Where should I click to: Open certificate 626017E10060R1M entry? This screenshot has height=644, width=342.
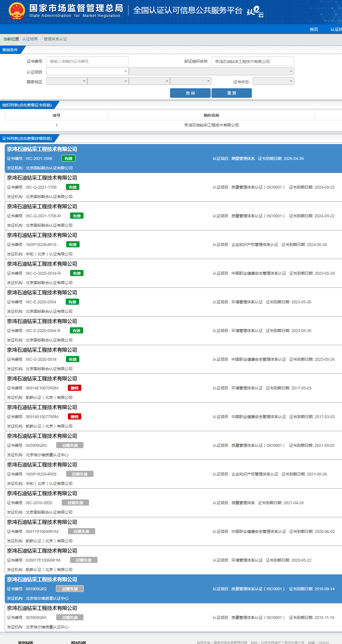[x=173, y=560]
